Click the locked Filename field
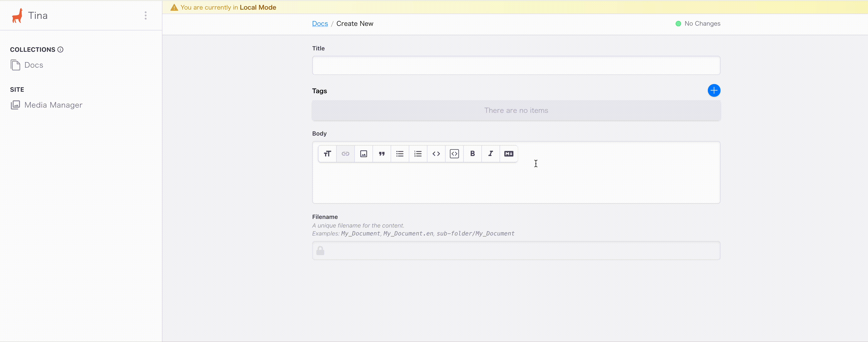The image size is (868, 342). tap(516, 251)
